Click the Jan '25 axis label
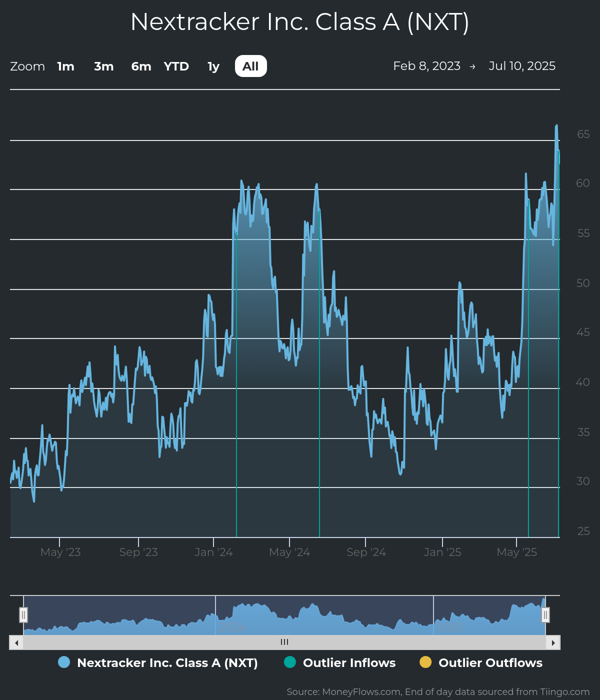Viewport: 600px width, 700px height. point(442,552)
